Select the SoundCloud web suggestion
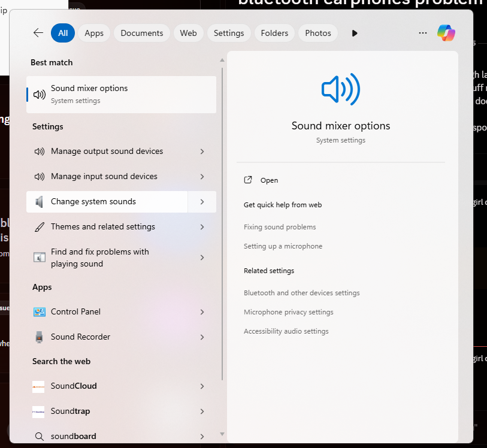The height and width of the screenshot is (448, 487). tap(121, 386)
